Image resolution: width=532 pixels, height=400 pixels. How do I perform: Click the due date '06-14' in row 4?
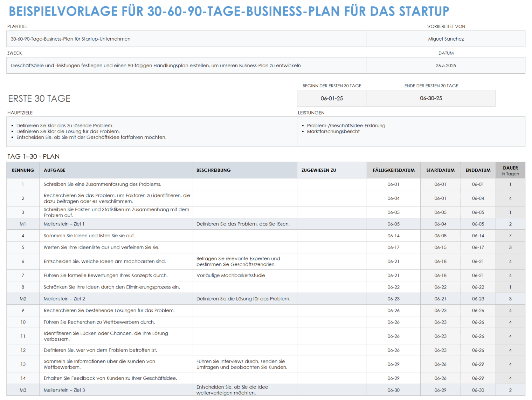[394, 236]
